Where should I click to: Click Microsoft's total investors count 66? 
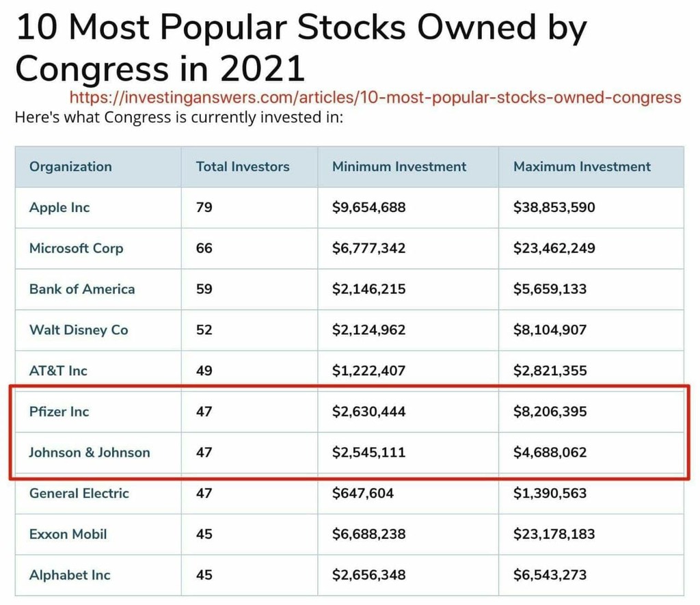pos(204,248)
